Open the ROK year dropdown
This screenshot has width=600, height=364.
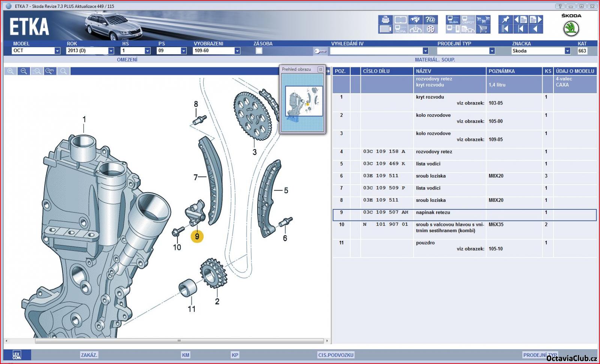click(x=111, y=51)
